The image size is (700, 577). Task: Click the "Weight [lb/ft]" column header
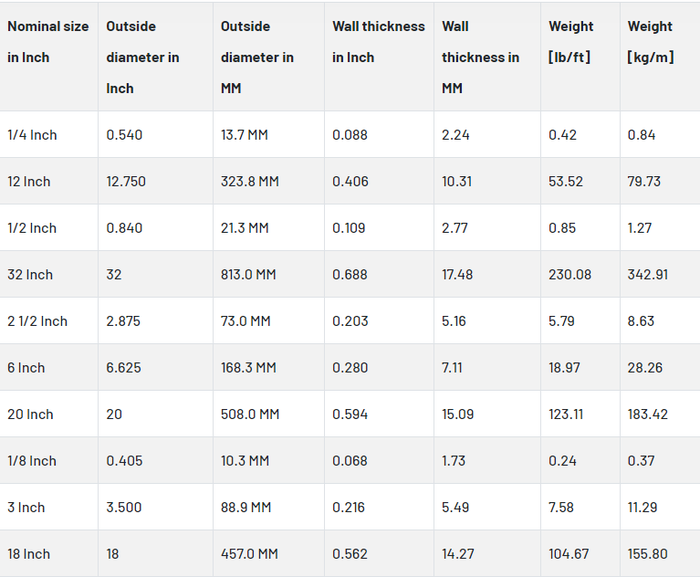pos(571,42)
